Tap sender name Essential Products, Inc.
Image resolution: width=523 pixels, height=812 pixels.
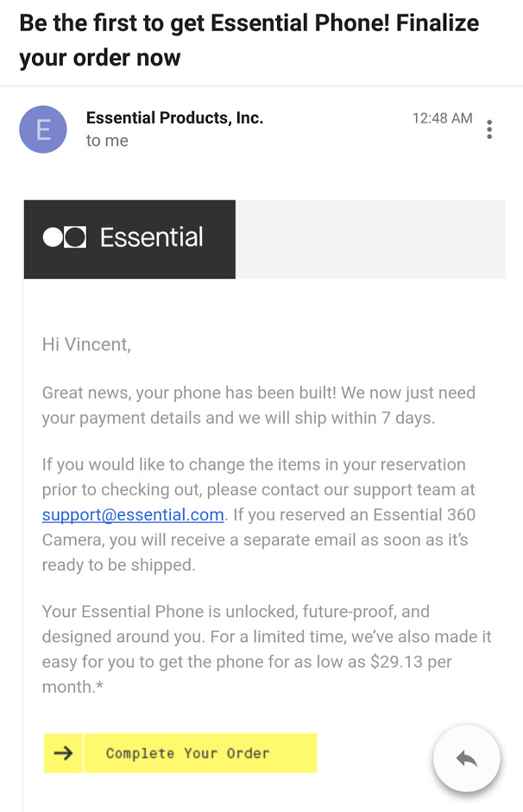pos(174,118)
